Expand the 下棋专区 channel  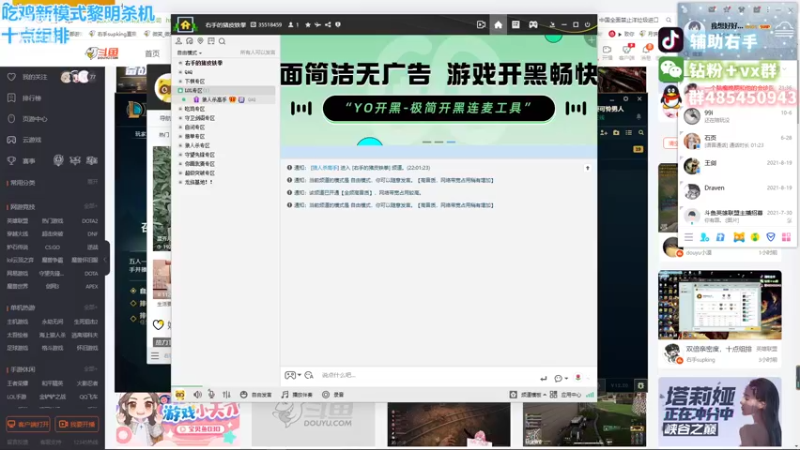pyautogui.click(x=180, y=81)
